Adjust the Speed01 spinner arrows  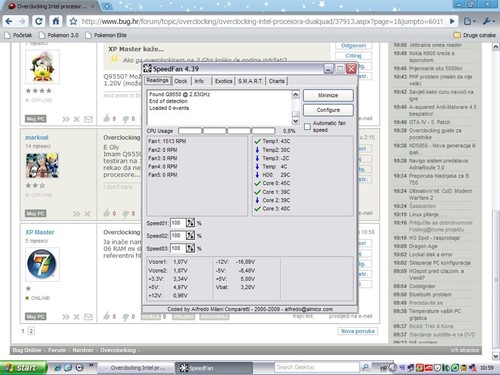(190, 223)
